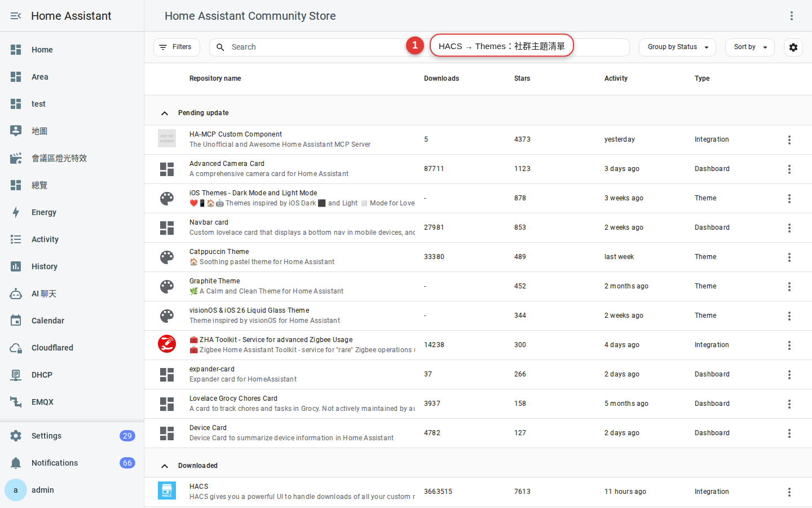Open row menu for Graphite Theme
The height and width of the screenshot is (508, 812).
pyautogui.click(x=789, y=287)
